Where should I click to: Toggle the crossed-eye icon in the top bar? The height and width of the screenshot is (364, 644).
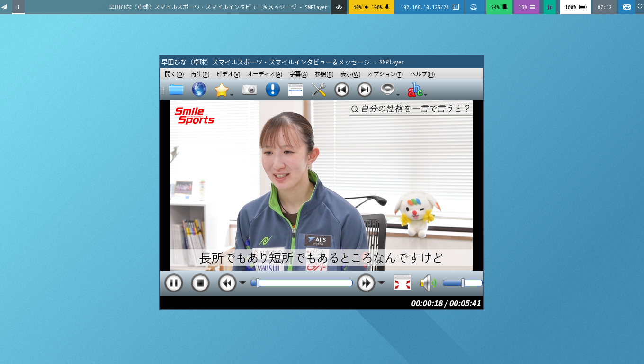pos(339,7)
